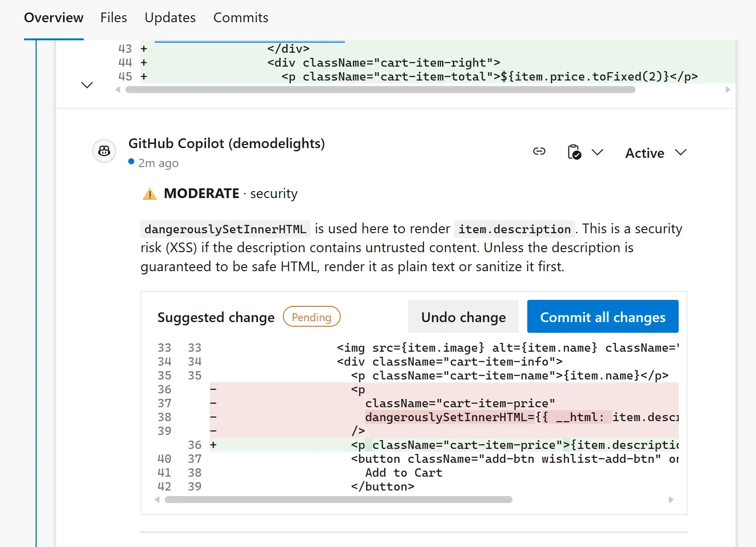Click the GitHub Copilot (demodelights) author name
Screen dimensions: 756x547
tap(226, 143)
